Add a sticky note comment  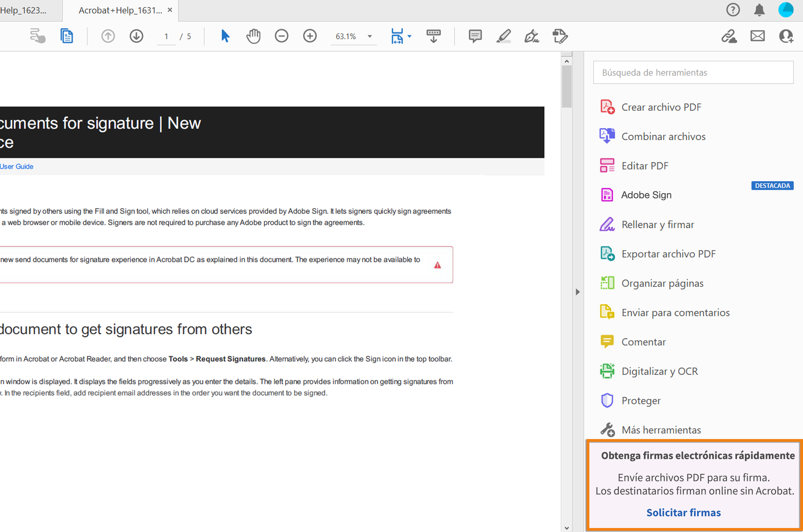pyautogui.click(x=475, y=36)
